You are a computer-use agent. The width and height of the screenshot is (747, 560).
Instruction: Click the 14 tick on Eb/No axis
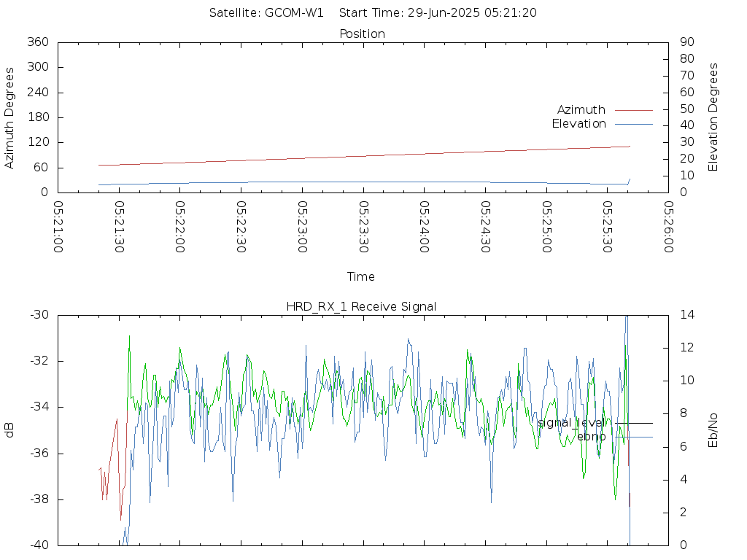tap(687, 314)
